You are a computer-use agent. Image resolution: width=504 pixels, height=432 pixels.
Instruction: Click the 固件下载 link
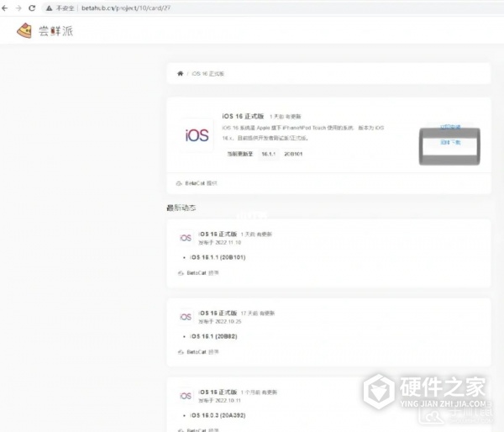[x=450, y=142]
